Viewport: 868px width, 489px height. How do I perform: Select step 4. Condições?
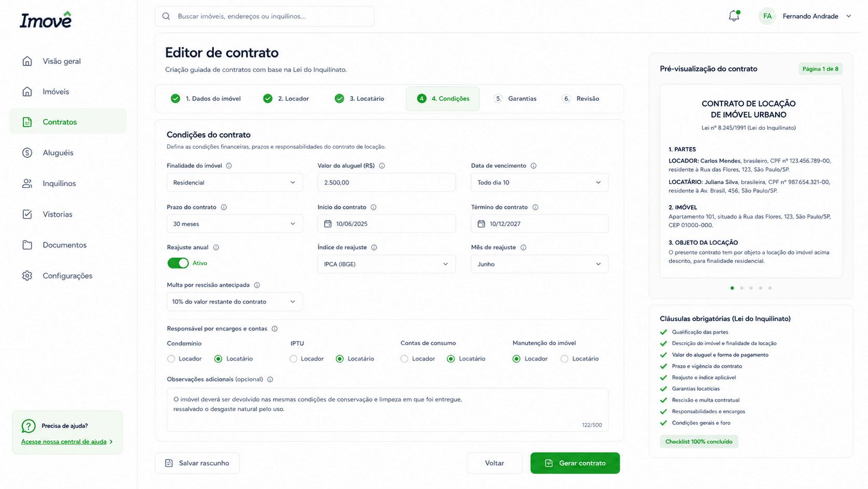click(443, 99)
